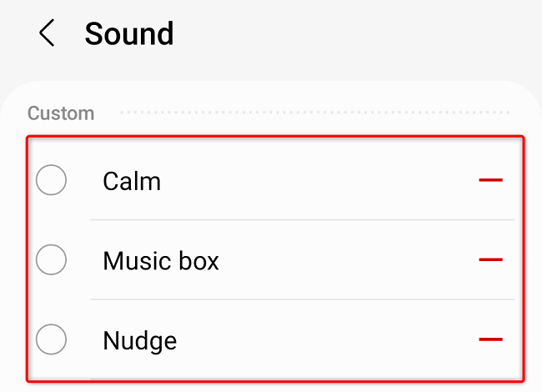Tap the Calm sound label
This screenshot has width=542, height=392.
132,181
